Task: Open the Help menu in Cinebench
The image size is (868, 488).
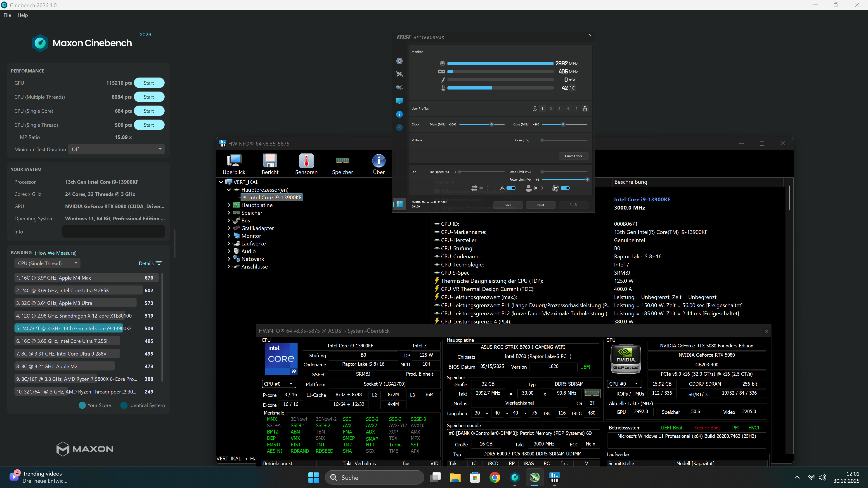Action: click(22, 15)
